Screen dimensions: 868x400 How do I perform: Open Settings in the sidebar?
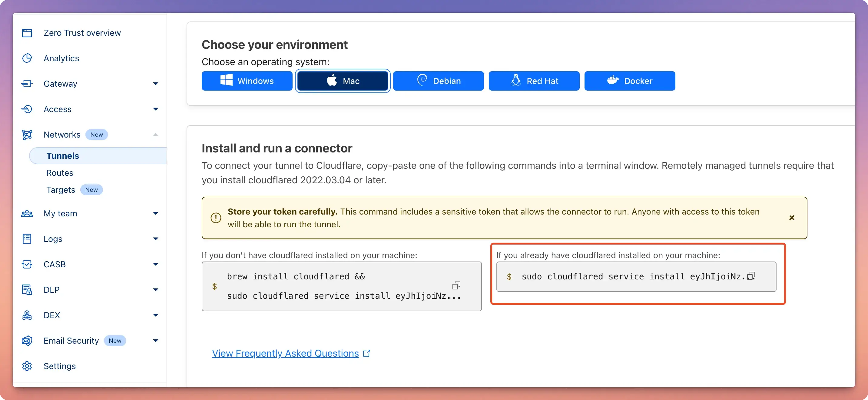point(60,366)
